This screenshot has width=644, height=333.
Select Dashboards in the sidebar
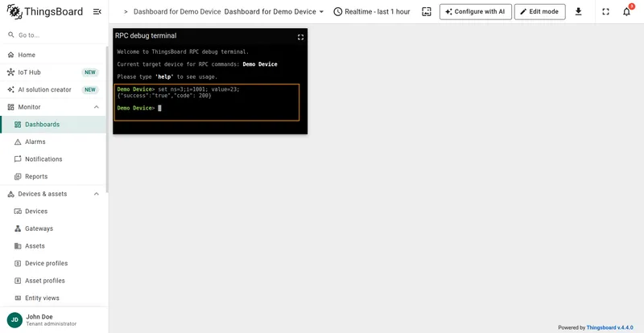(54, 125)
